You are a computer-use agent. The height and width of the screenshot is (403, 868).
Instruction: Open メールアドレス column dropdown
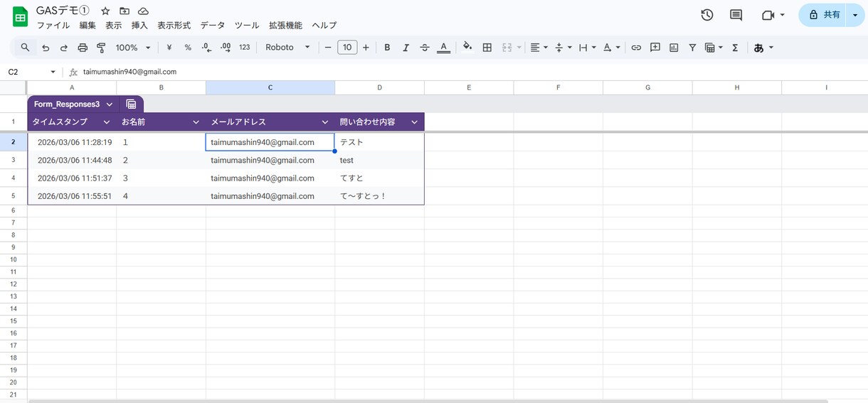[x=325, y=122]
